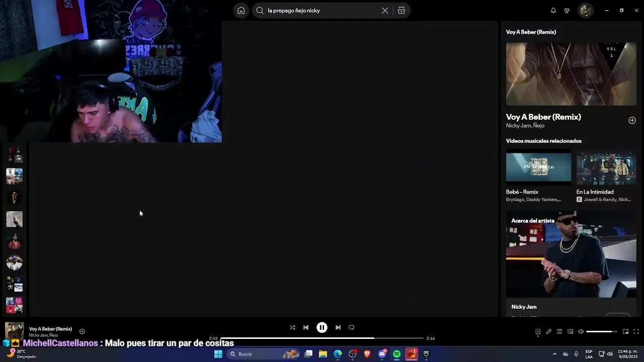
Task: Open the library item with the man in a red shirt
Action: coord(14,241)
